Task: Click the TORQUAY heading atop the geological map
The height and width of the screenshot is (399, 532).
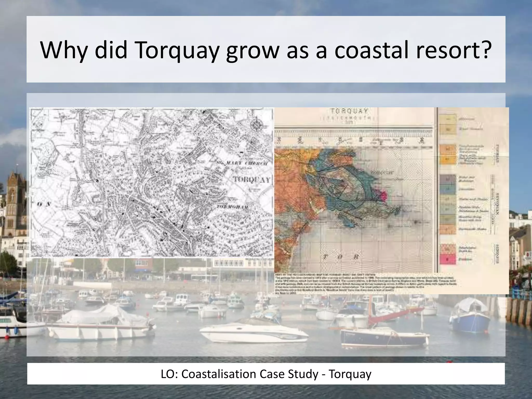Action: (x=349, y=111)
